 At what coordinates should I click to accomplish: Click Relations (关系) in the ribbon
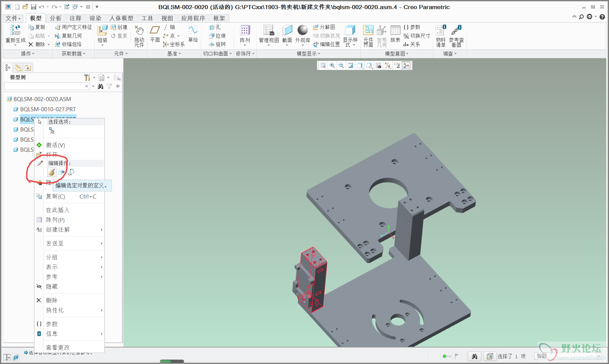coord(412,44)
